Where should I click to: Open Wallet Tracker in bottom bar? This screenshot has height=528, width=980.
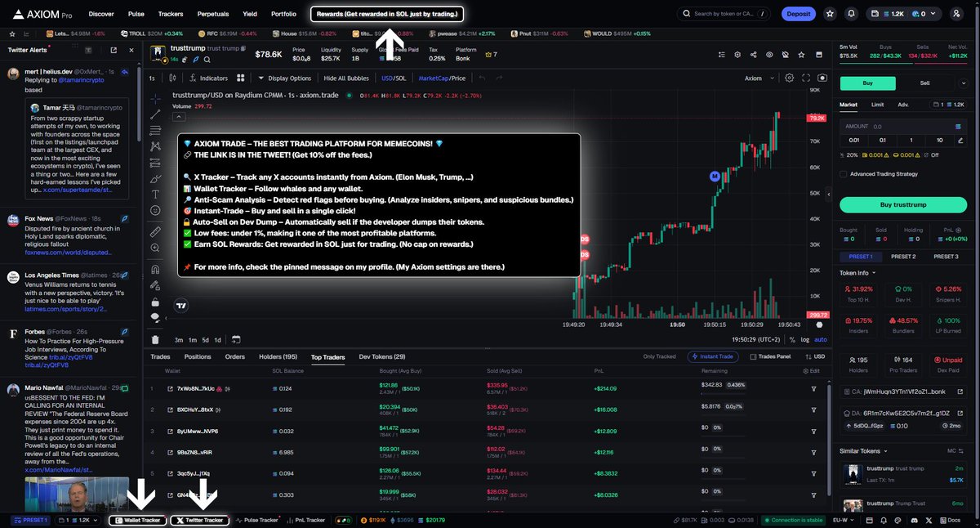137,520
